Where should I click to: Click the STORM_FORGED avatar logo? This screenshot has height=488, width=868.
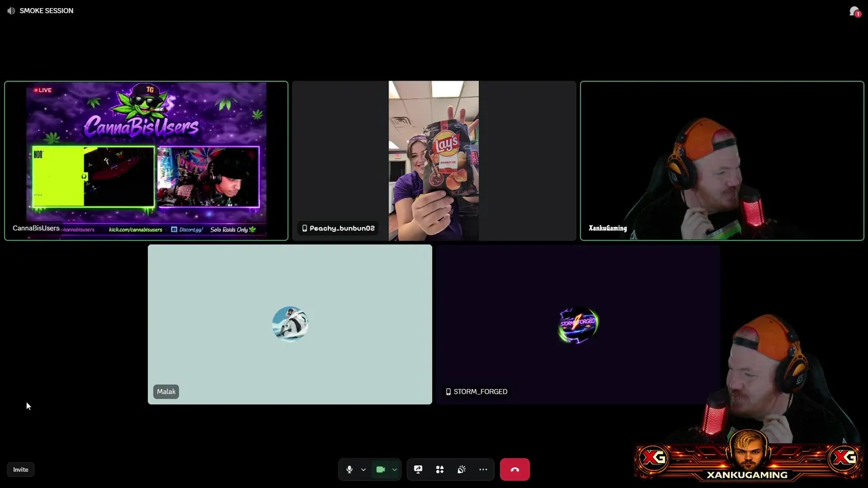[x=578, y=324]
